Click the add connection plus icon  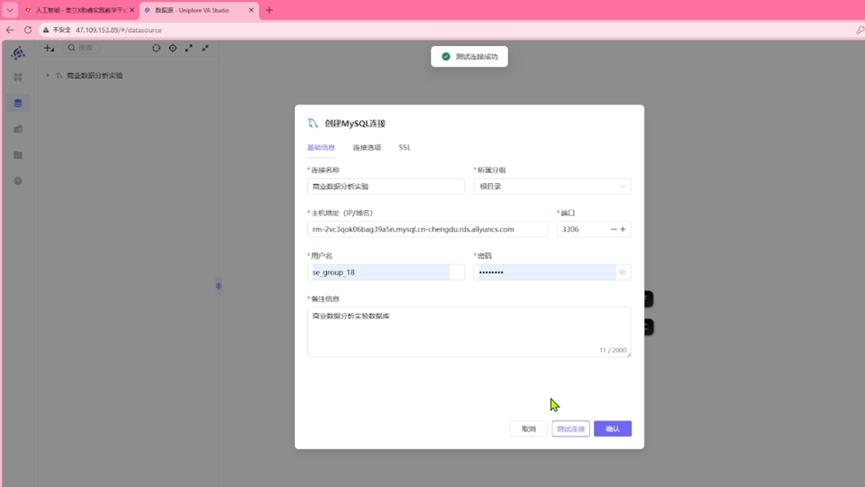49,48
